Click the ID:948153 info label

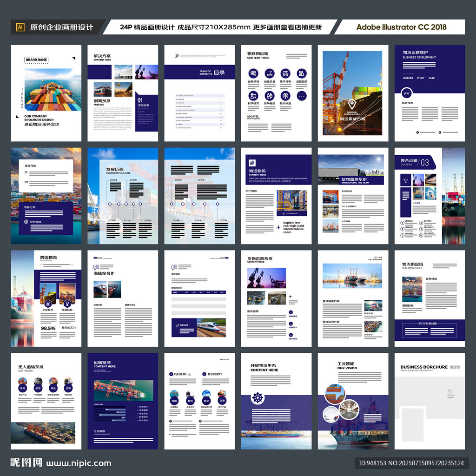(411, 463)
